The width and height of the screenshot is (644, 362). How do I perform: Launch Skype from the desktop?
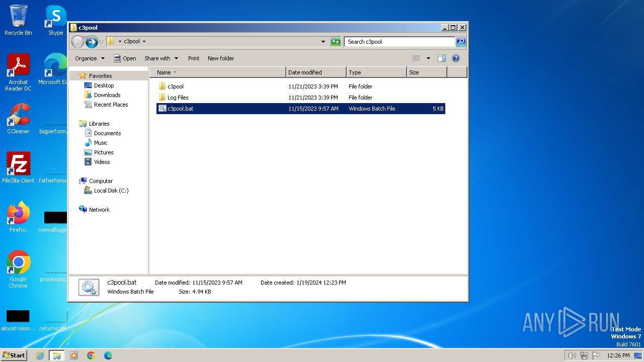click(x=55, y=20)
